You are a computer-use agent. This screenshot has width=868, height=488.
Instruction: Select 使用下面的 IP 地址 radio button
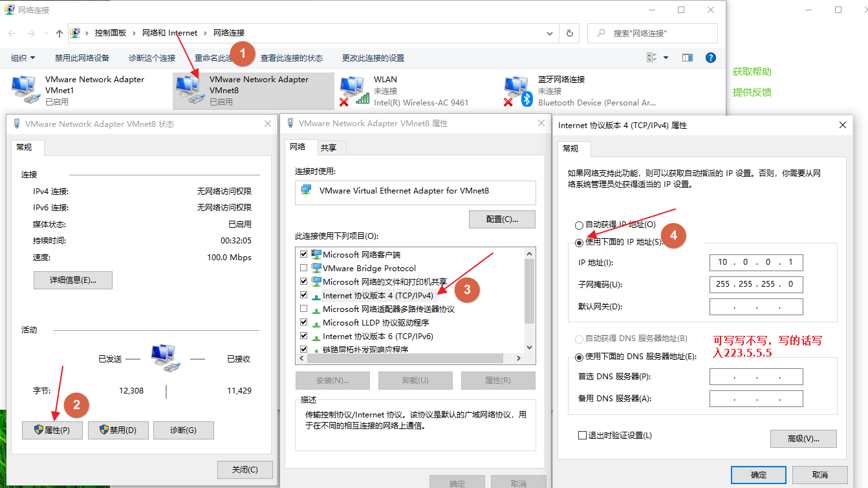click(x=579, y=242)
